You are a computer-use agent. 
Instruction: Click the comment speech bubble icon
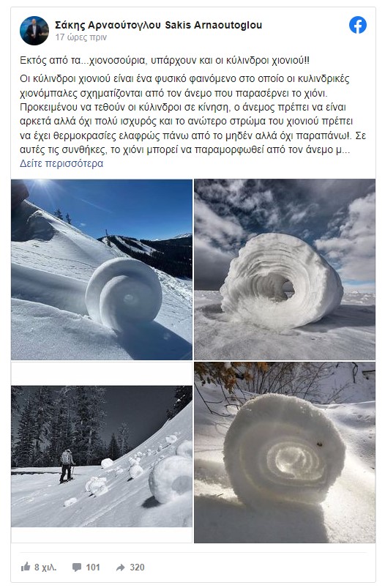pos(76,567)
